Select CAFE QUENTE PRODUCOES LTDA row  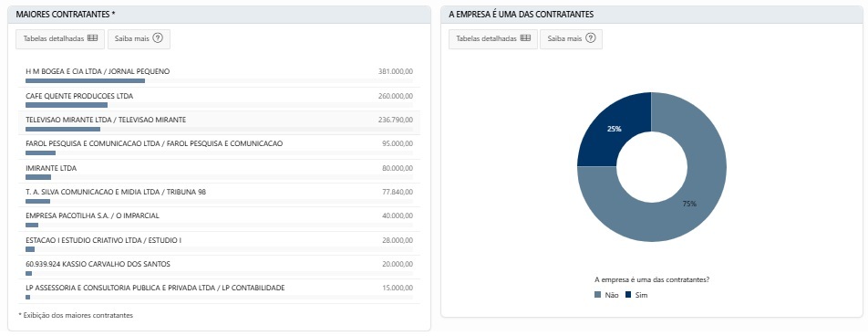(x=219, y=100)
